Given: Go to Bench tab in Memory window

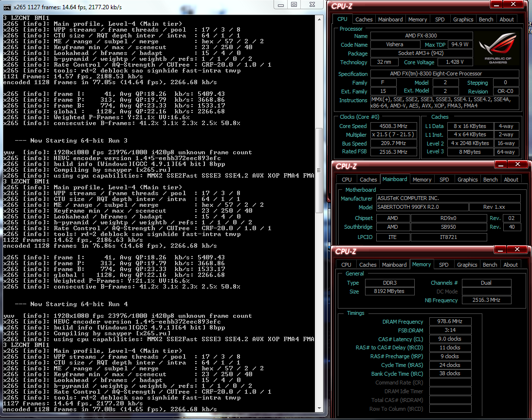Looking at the screenshot, I should click(x=490, y=265).
